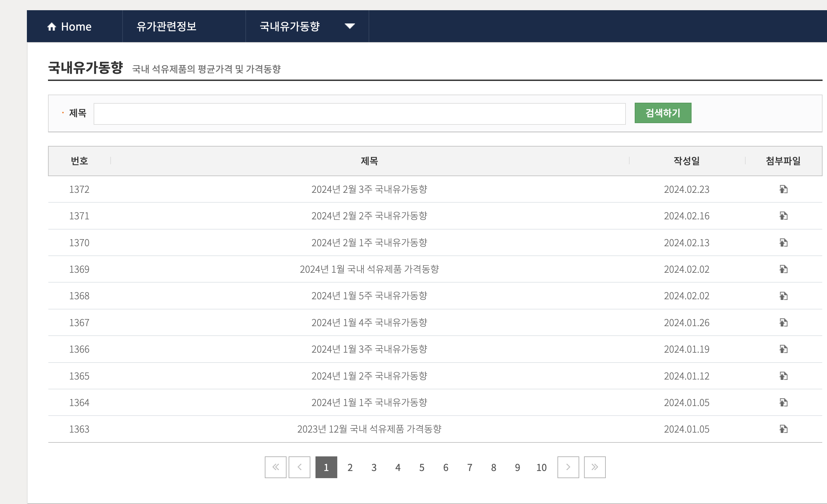Click in the 제목 search input field
827x504 pixels.
coord(359,114)
